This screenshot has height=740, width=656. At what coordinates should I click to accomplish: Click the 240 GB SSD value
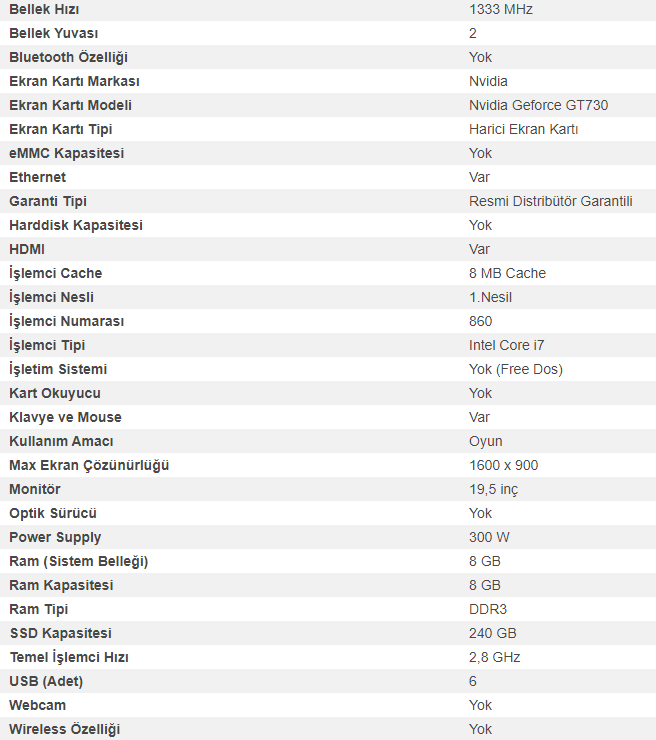tap(492, 633)
